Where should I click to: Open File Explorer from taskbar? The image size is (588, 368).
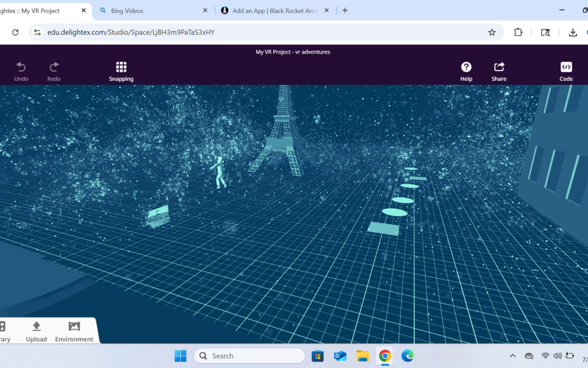tap(363, 355)
